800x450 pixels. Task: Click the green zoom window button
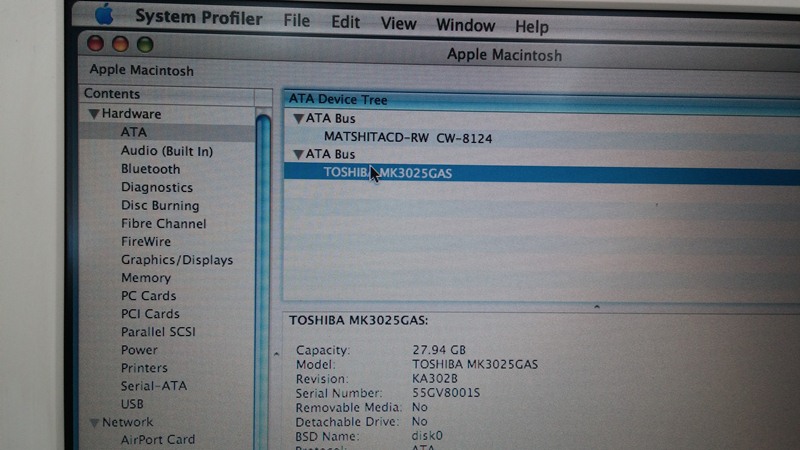[x=145, y=45]
